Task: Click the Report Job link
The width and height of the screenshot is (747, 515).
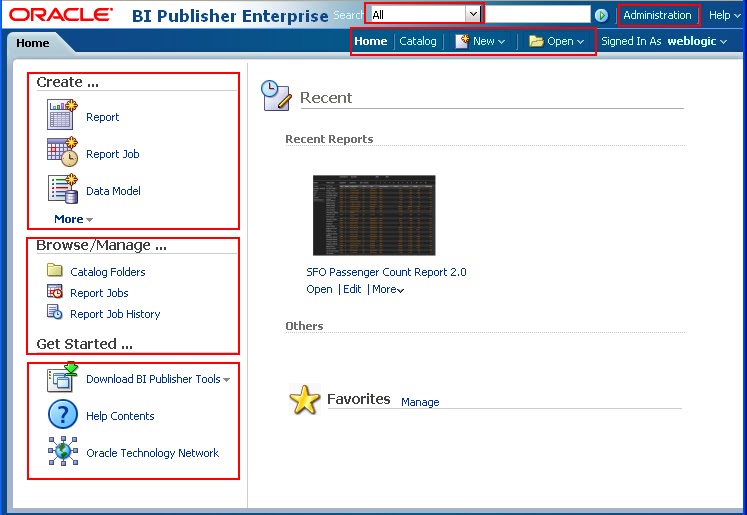Action: pos(112,154)
